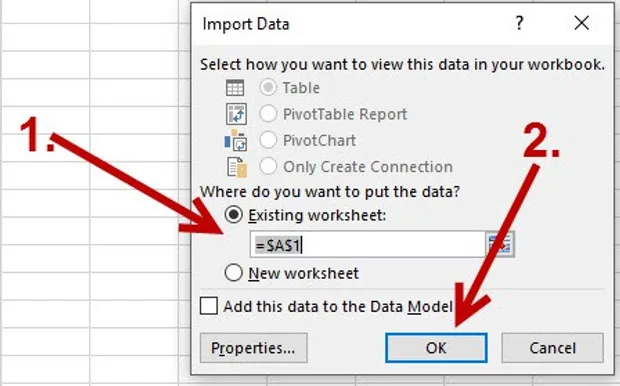Confirm with the OK button
This screenshot has width=620, height=386.
[436, 348]
